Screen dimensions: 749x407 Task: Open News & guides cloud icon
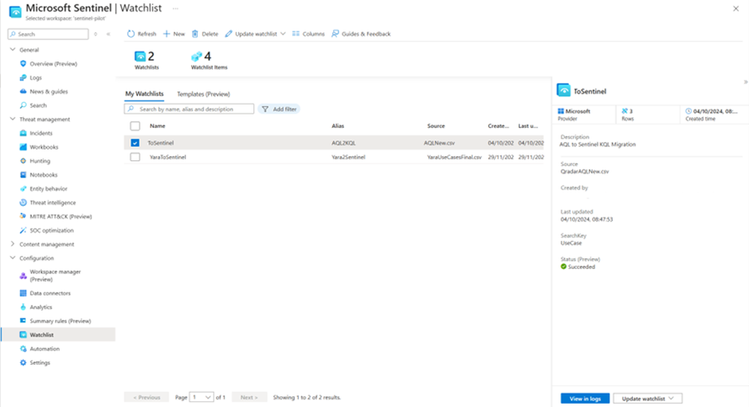[23, 91]
